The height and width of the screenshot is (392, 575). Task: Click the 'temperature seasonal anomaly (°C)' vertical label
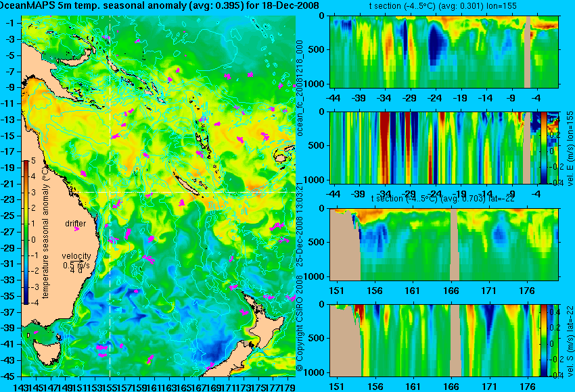point(45,232)
